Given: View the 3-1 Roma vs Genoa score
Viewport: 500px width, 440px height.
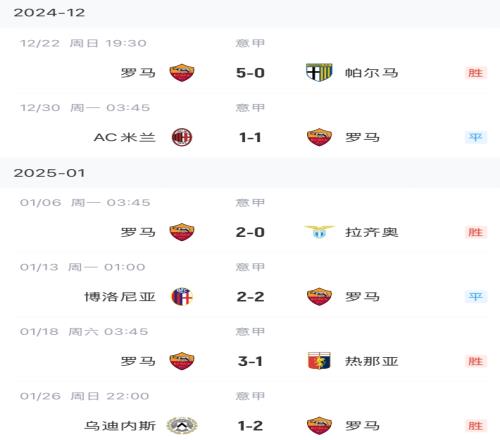Looking at the screenshot, I should (250, 361).
